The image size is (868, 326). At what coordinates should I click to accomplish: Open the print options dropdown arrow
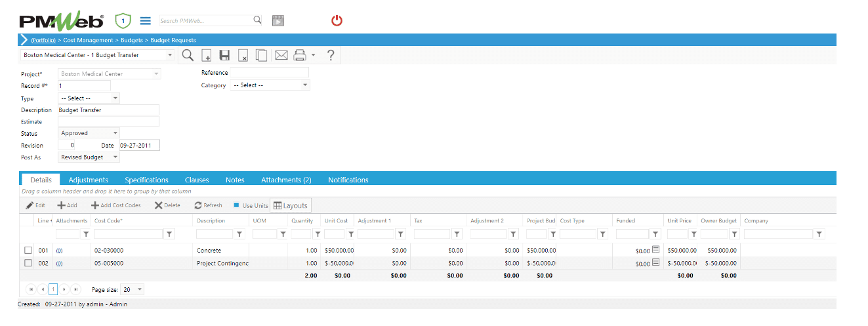click(x=313, y=56)
